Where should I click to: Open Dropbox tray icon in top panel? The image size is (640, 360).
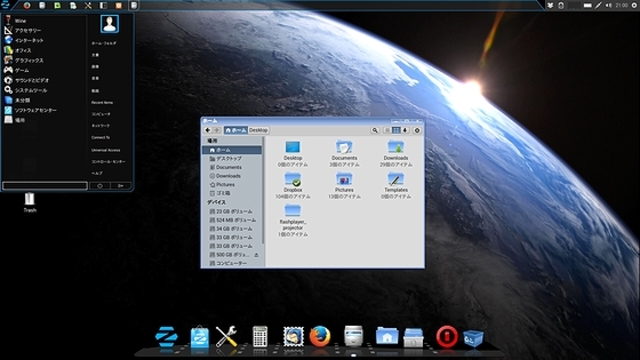tap(550, 5)
